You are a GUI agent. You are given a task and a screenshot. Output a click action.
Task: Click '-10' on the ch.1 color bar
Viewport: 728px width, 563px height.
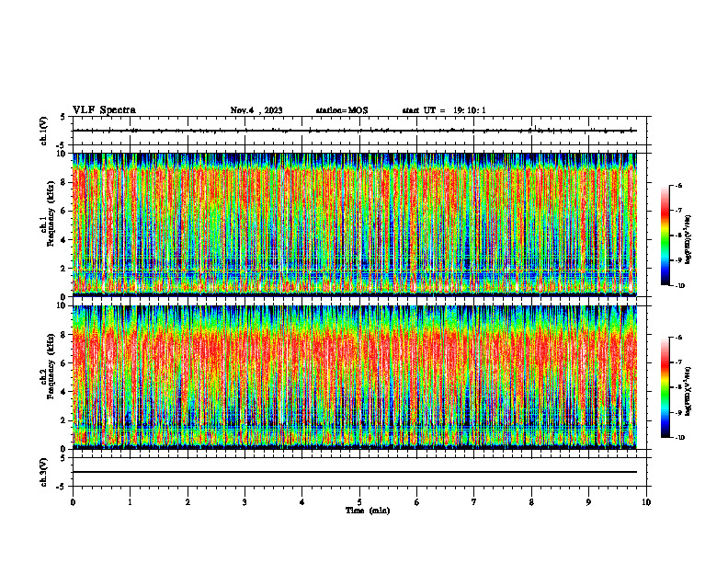(x=679, y=286)
